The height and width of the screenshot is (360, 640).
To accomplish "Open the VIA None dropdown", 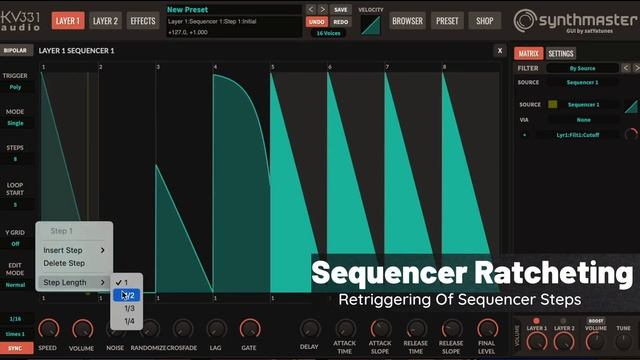I will pos(583,120).
